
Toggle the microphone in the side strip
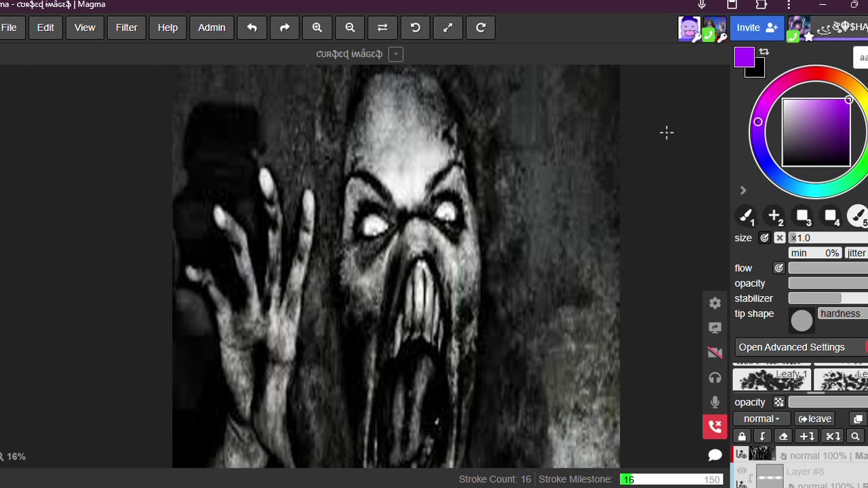tap(715, 403)
